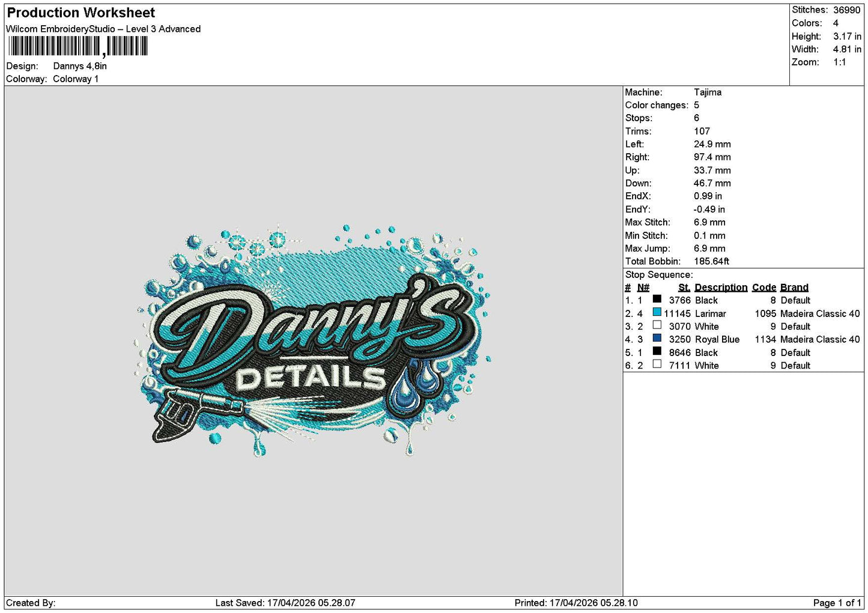Click the Colors value "4" in header

click(x=836, y=23)
